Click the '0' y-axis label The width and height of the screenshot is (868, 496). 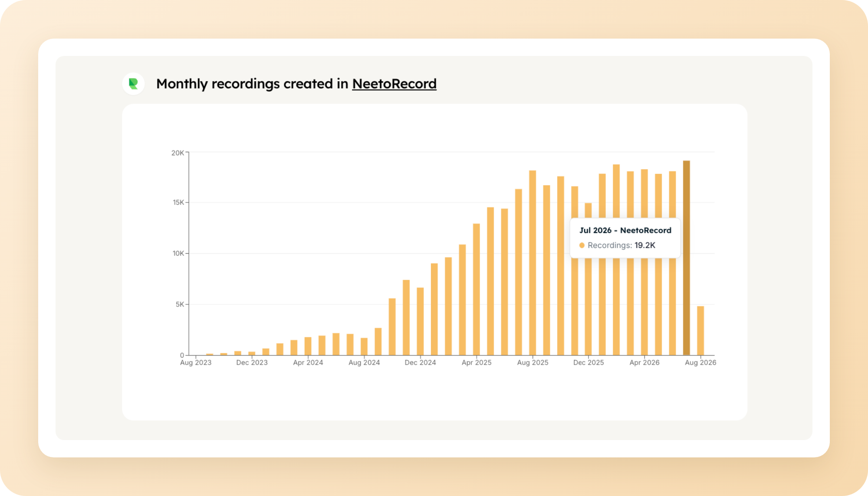pyautogui.click(x=182, y=356)
